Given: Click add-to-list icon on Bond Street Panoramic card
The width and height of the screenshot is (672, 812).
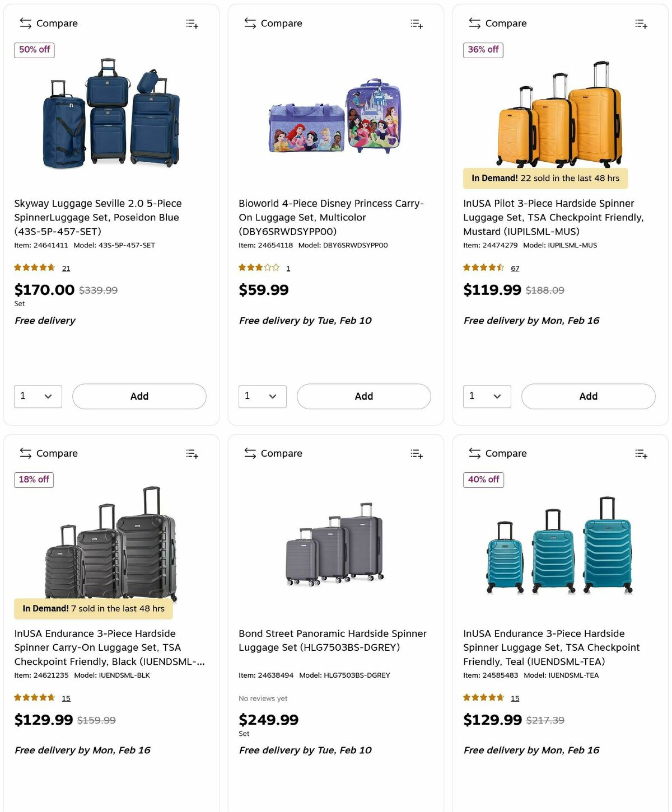Looking at the screenshot, I should 417,454.
